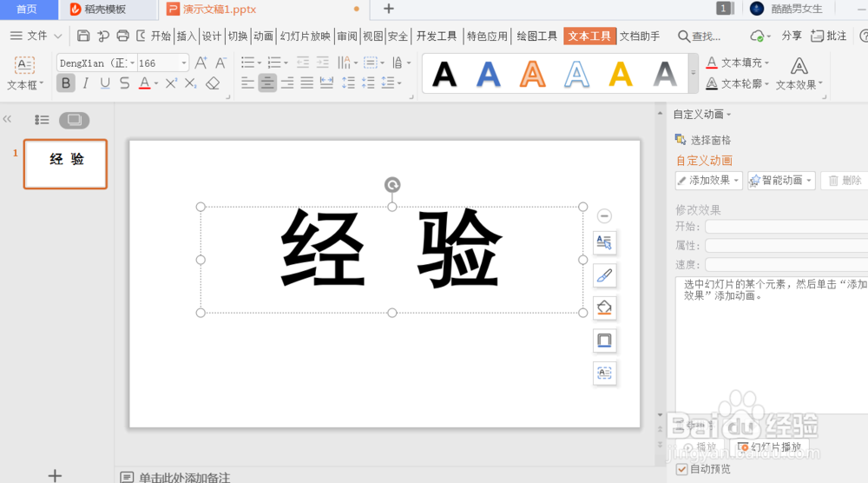The height and width of the screenshot is (483, 868).
Task: Center align the text
Action: [x=267, y=83]
